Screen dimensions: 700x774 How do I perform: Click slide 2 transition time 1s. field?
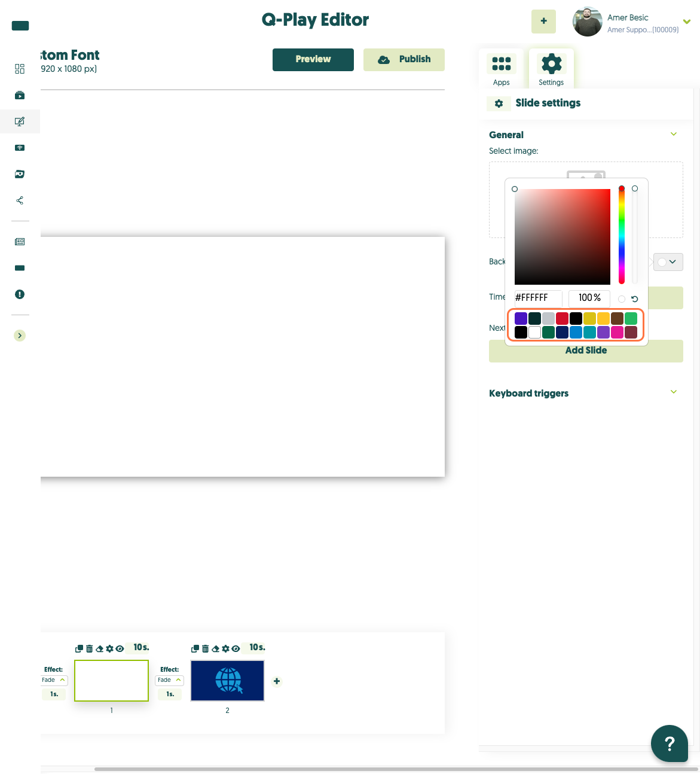[x=170, y=694]
